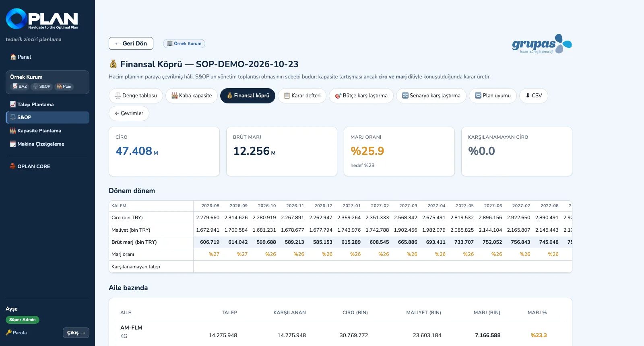Go back to Çevrimler list
The height and width of the screenshot is (346, 644).
pyautogui.click(x=129, y=113)
